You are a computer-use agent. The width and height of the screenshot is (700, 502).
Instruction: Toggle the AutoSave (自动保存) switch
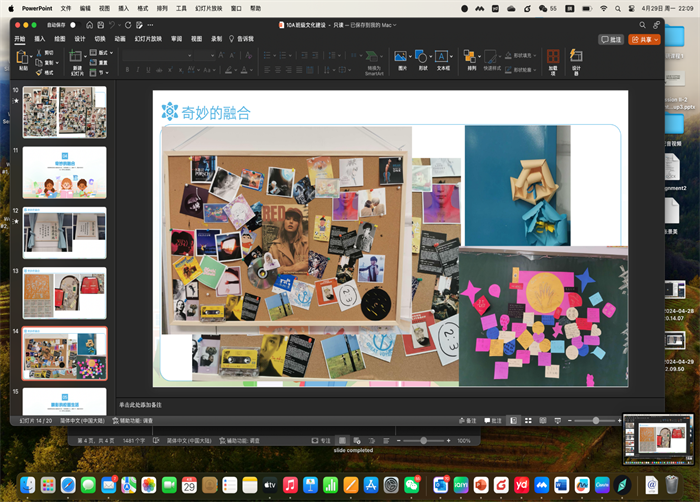pyautogui.click(x=73, y=25)
